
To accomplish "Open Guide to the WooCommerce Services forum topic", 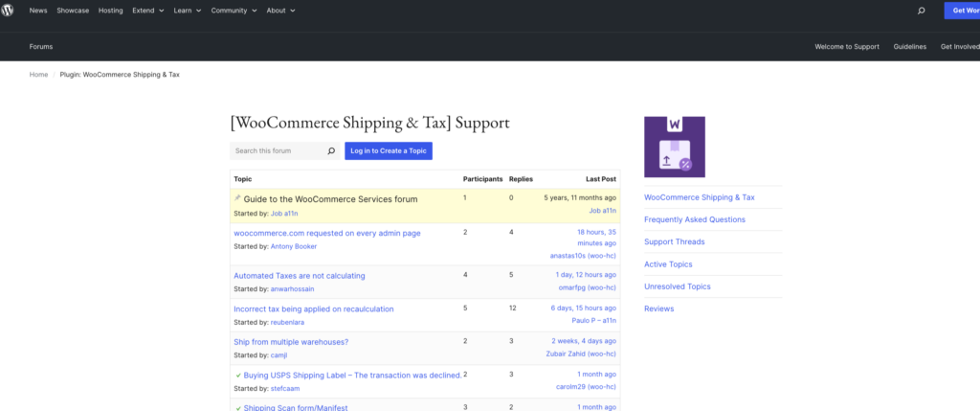I will [330, 199].
